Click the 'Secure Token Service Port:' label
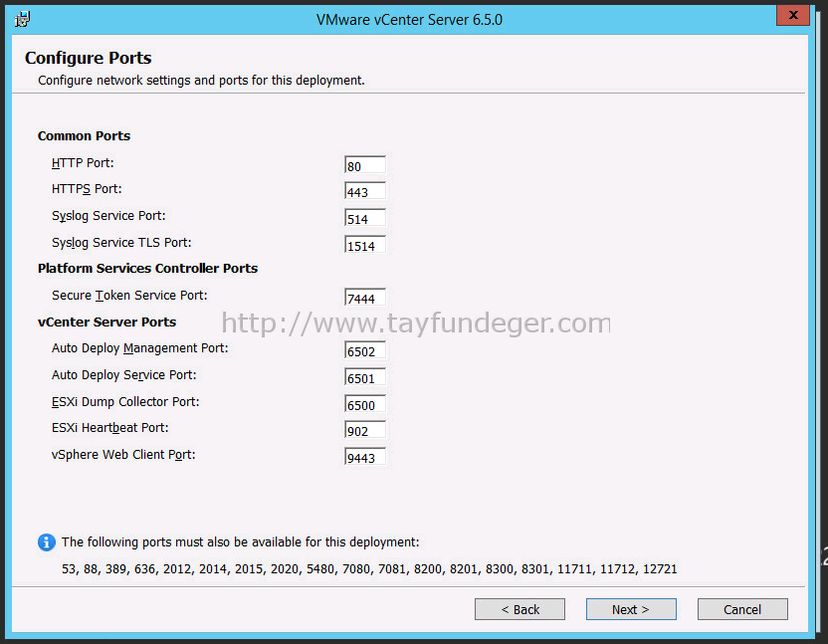Viewport: 828px width, 644px height. (x=129, y=296)
